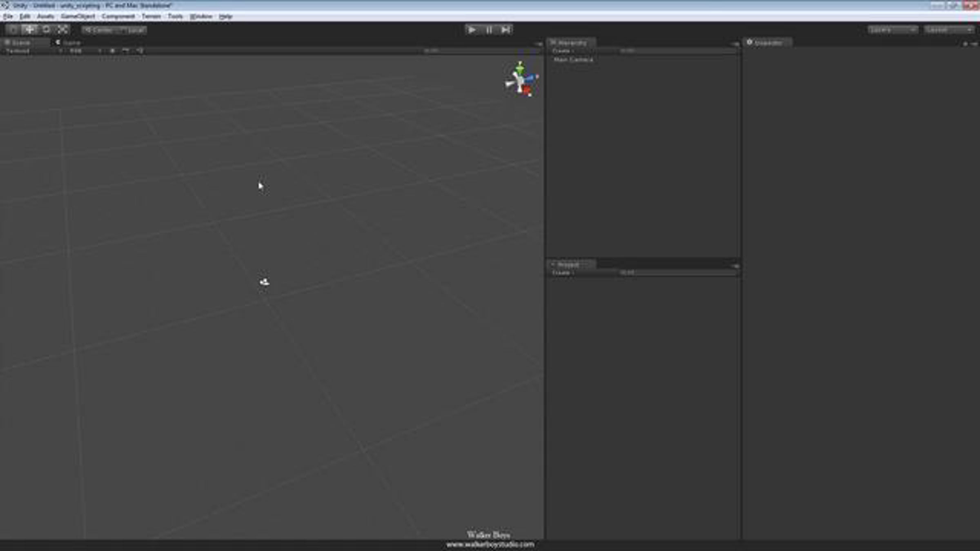
Task: Select the Inspector tab
Action: [x=768, y=42]
